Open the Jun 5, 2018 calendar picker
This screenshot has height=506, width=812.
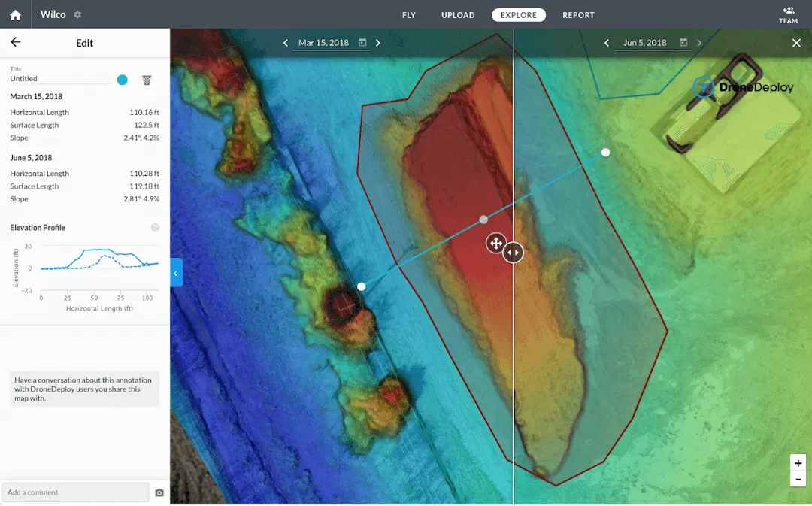[683, 42]
